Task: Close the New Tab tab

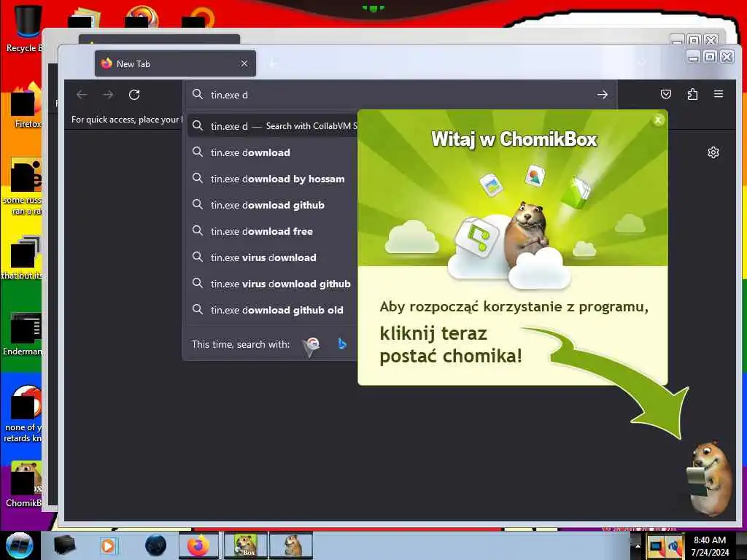Action: [244, 63]
